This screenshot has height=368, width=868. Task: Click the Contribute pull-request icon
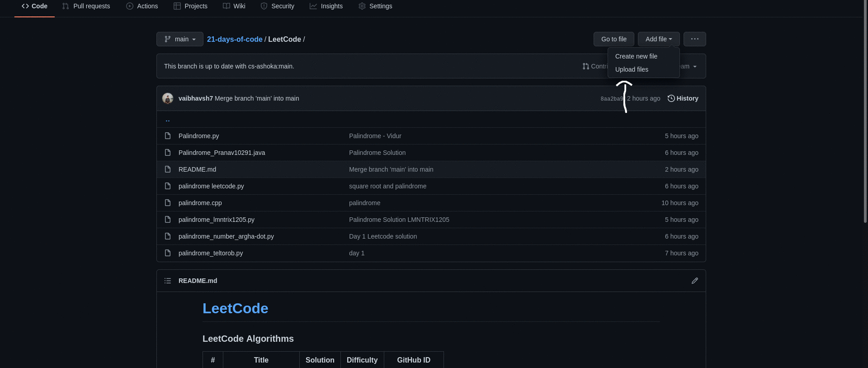[x=586, y=66]
